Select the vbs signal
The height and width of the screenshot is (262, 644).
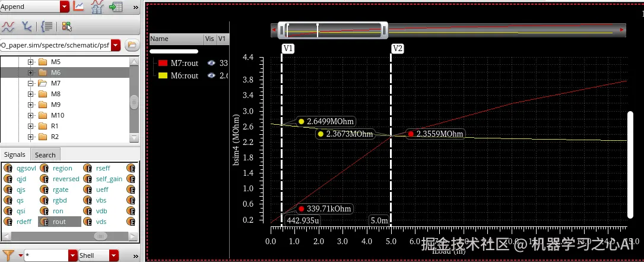101,200
